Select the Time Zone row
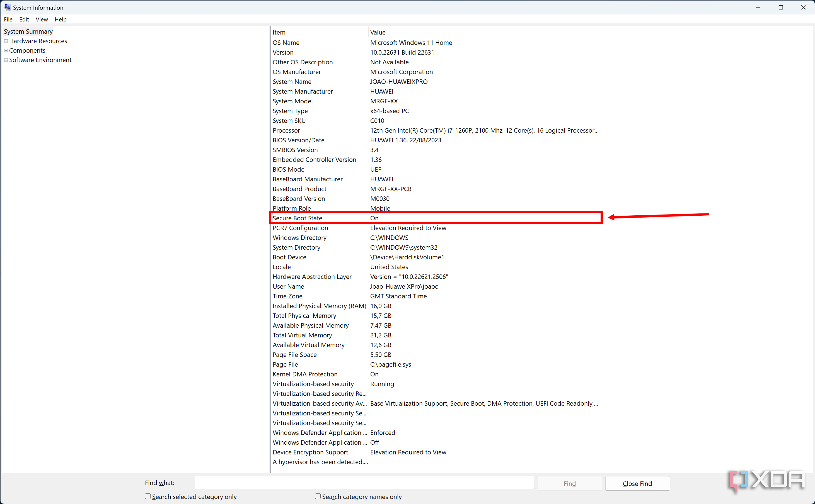Image resolution: width=815 pixels, height=504 pixels. 435,296
